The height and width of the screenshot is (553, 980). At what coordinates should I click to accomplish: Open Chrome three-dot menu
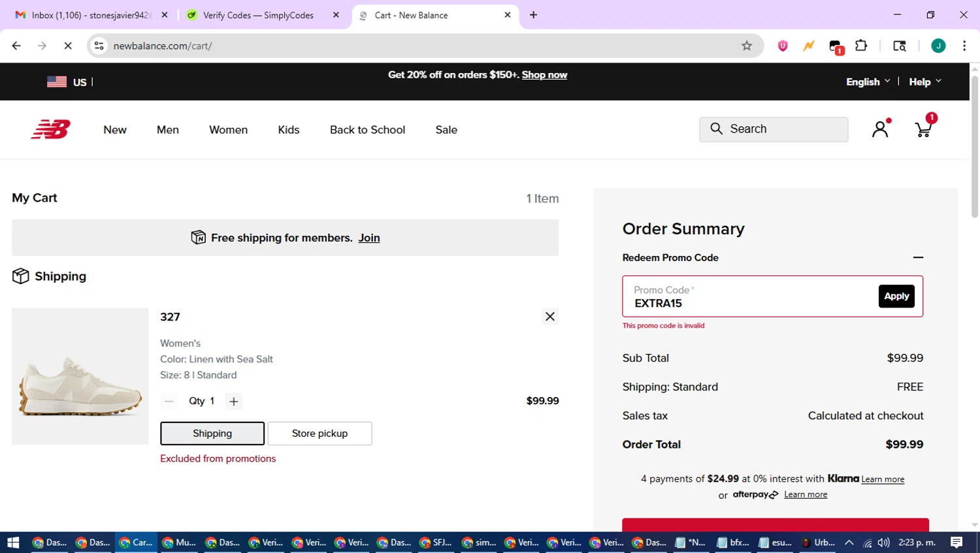(964, 46)
